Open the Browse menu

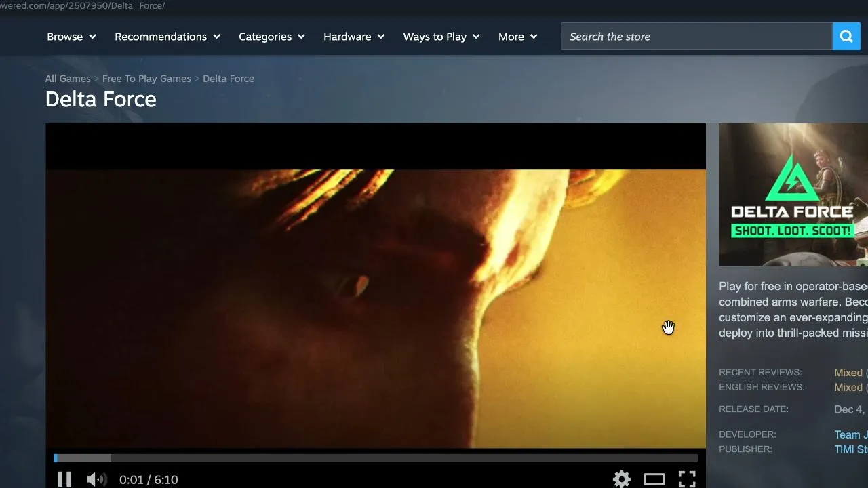pos(71,37)
